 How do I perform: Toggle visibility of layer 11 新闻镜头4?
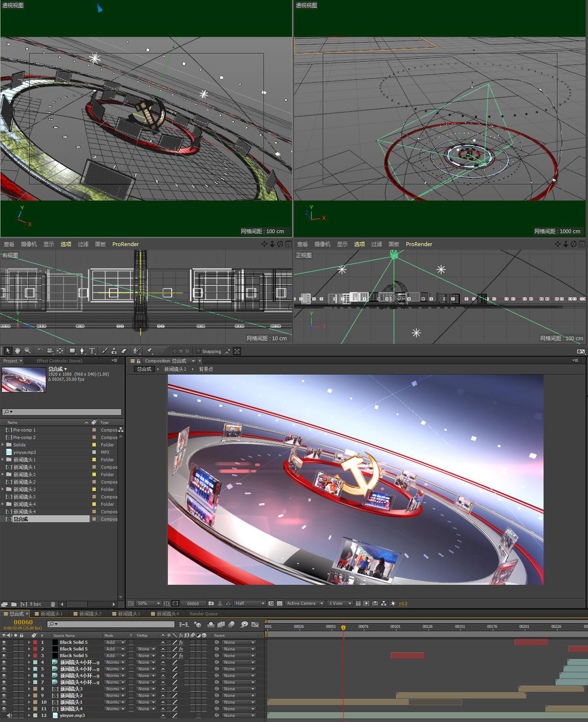pyautogui.click(x=4, y=709)
